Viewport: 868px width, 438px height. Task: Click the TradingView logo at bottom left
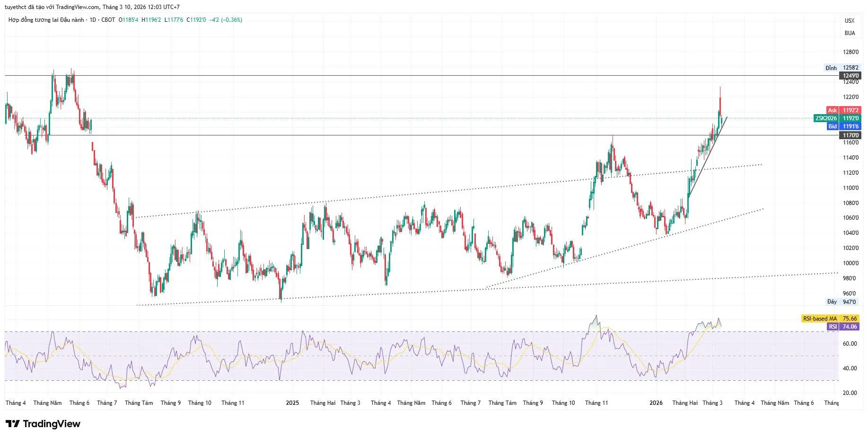(43, 423)
